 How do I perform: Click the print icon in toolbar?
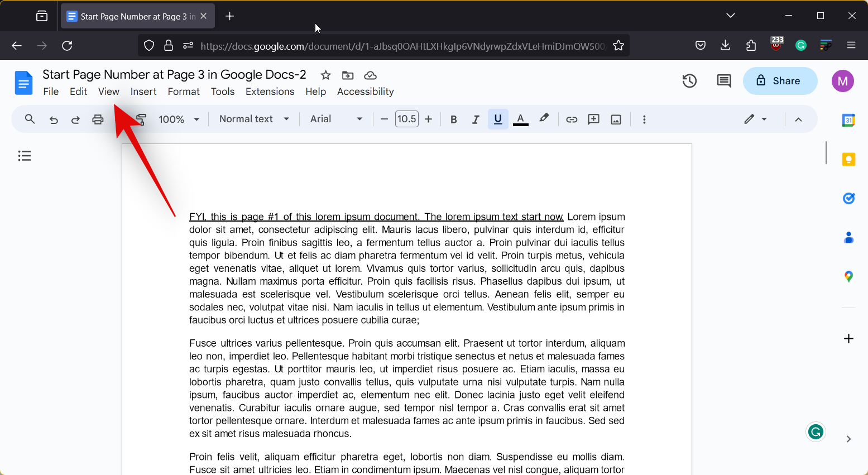[98, 119]
